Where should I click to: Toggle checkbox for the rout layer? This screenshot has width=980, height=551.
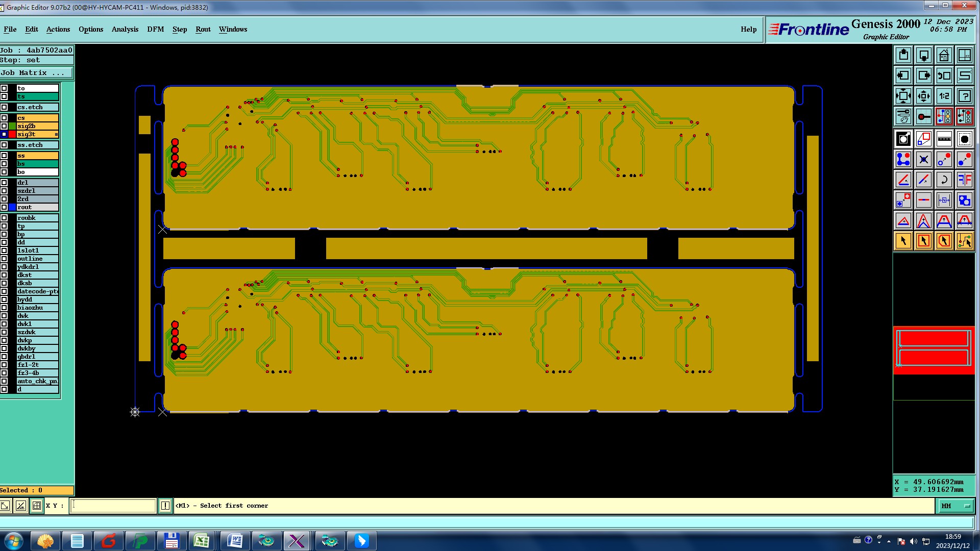(x=4, y=207)
